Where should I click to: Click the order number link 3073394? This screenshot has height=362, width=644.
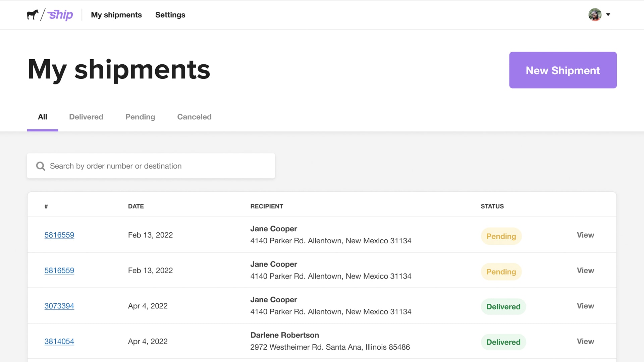pos(59,305)
